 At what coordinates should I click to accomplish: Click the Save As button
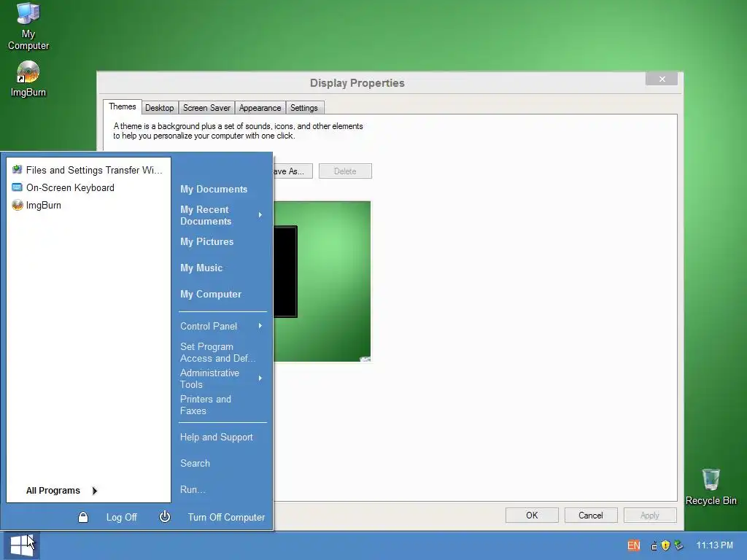click(293, 171)
